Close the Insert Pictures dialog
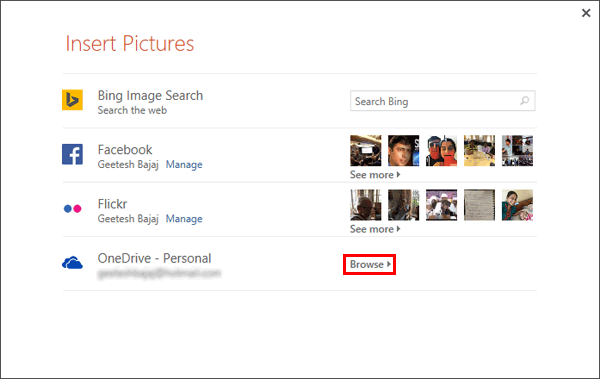 click(x=586, y=13)
